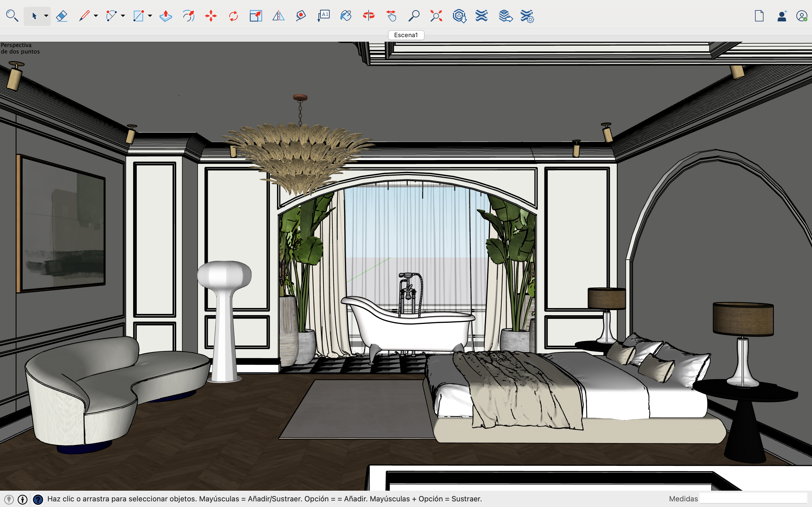Select the Move tool
The height and width of the screenshot is (507, 812).
click(x=211, y=16)
